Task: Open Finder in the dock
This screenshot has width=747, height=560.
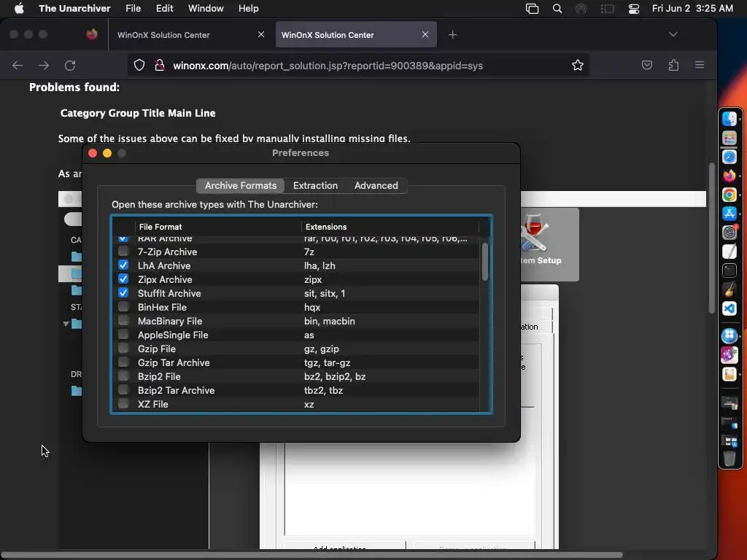Action: (729, 119)
